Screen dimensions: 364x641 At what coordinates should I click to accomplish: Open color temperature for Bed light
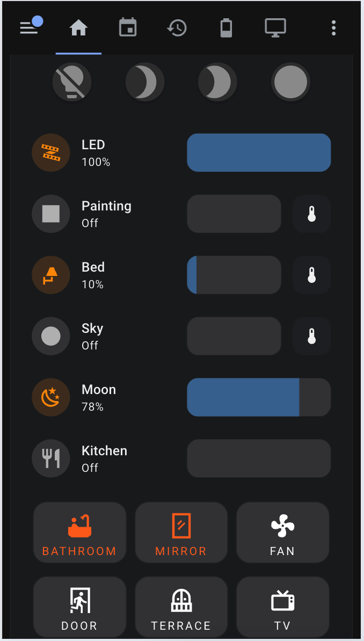pos(311,275)
